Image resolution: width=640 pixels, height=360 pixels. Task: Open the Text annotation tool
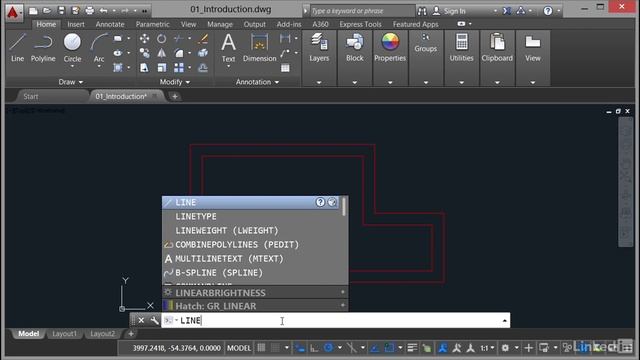coord(228,48)
